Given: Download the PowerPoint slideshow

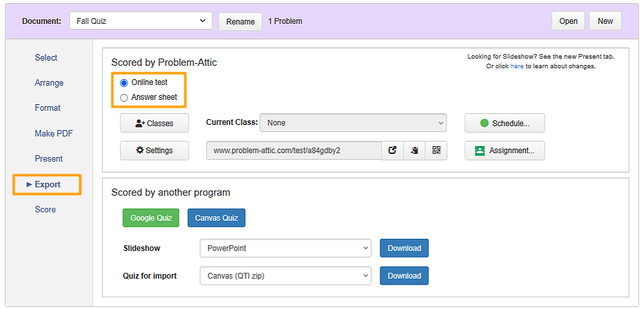Looking at the screenshot, I should [404, 248].
